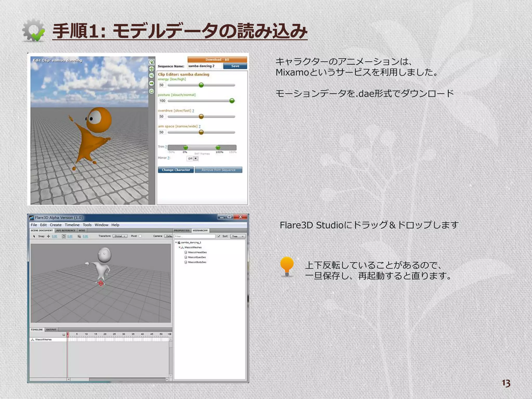Select the TIMELINE tab

pos(37,330)
